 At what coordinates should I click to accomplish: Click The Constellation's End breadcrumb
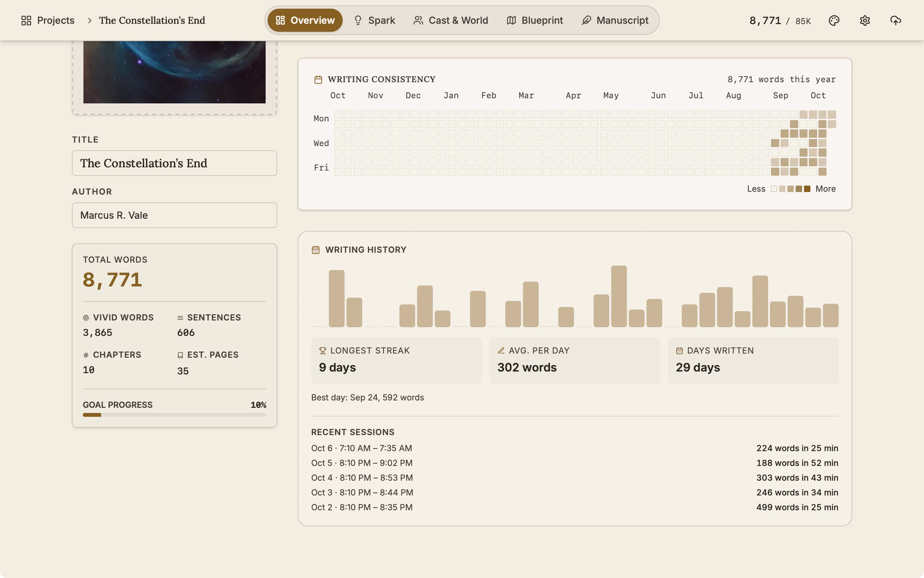152,20
